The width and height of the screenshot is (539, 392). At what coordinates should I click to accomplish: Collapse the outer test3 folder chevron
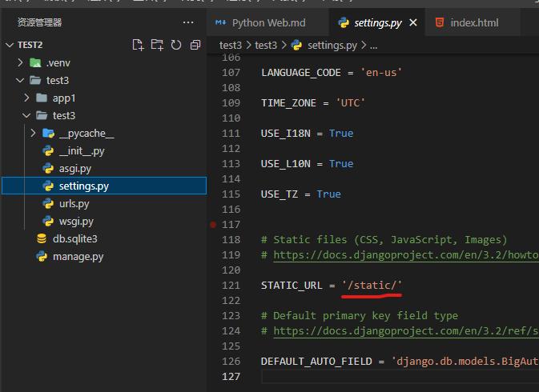(20, 80)
